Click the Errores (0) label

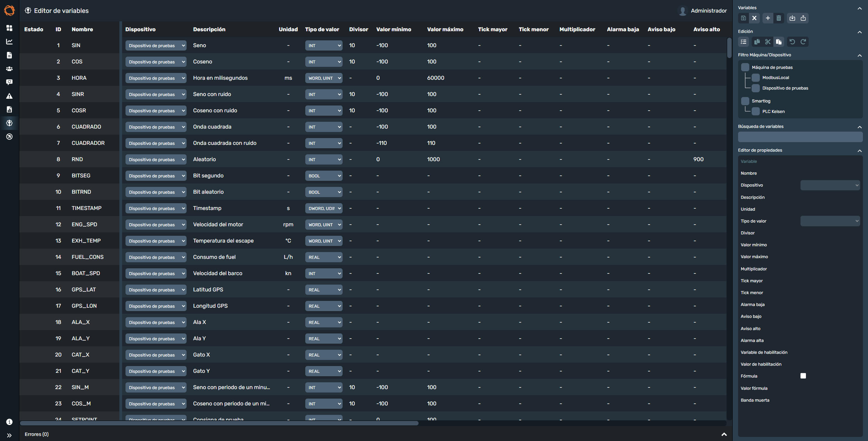pyautogui.click(x=37, y=434)
